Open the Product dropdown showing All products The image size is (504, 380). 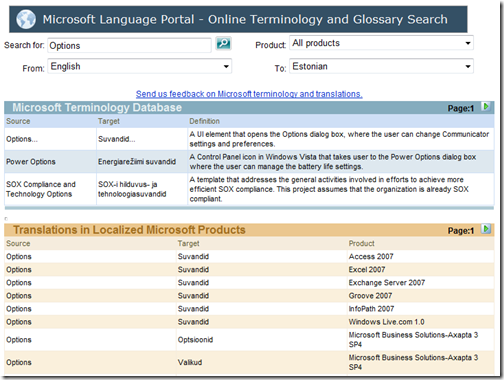(381, 43)
